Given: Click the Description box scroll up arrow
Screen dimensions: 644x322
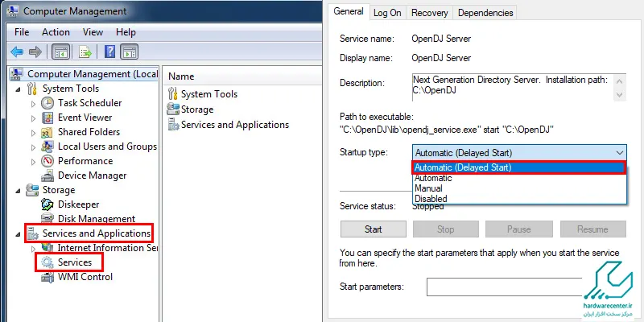Looking at the screenshot, I should 620,81.
